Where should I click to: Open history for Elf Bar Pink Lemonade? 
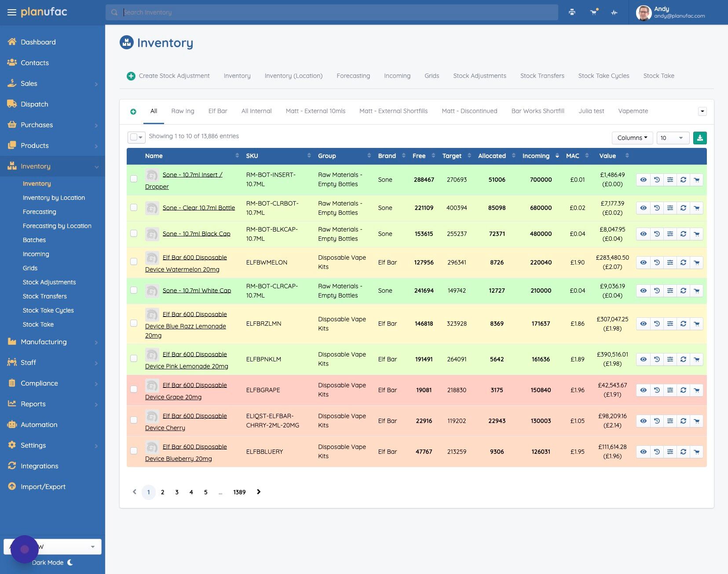657,359
